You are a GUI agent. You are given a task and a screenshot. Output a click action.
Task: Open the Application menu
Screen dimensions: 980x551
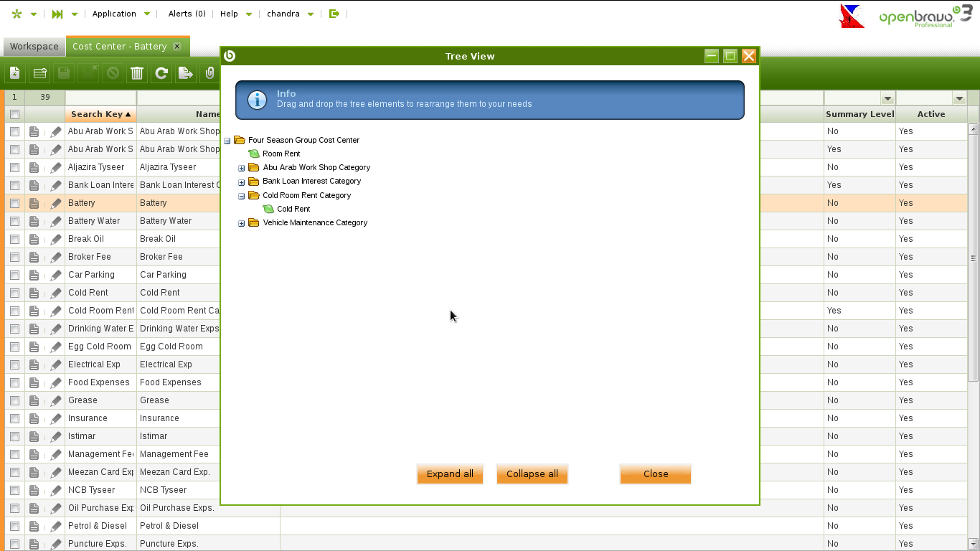coord(114,14)
